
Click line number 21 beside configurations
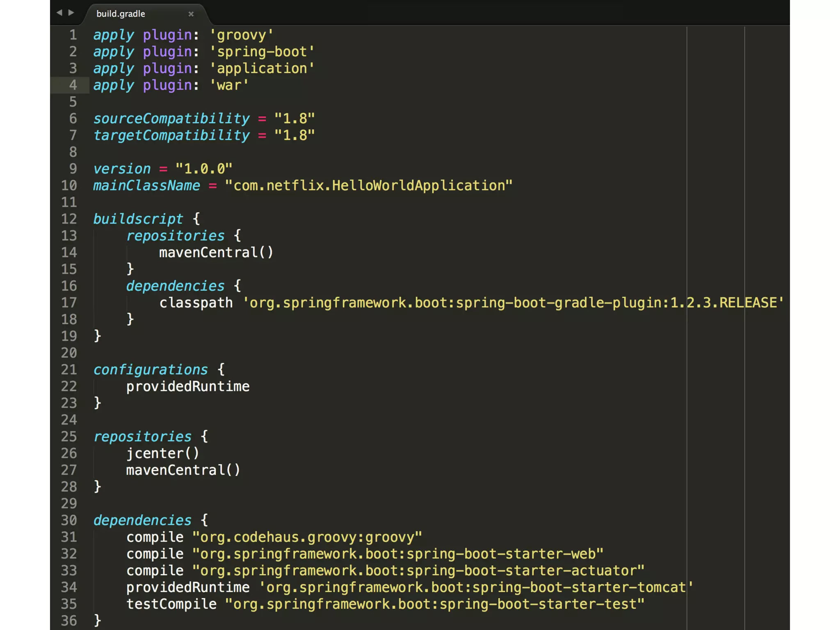[69, 370]
